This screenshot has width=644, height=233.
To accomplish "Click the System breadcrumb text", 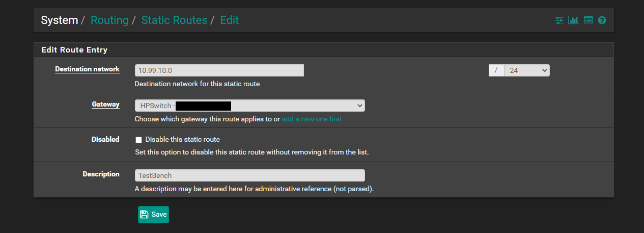I will click(x=59, y=20).
